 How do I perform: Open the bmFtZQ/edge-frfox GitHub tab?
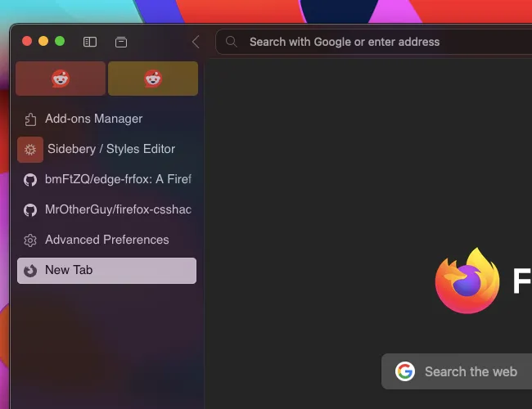coord(107,179)
